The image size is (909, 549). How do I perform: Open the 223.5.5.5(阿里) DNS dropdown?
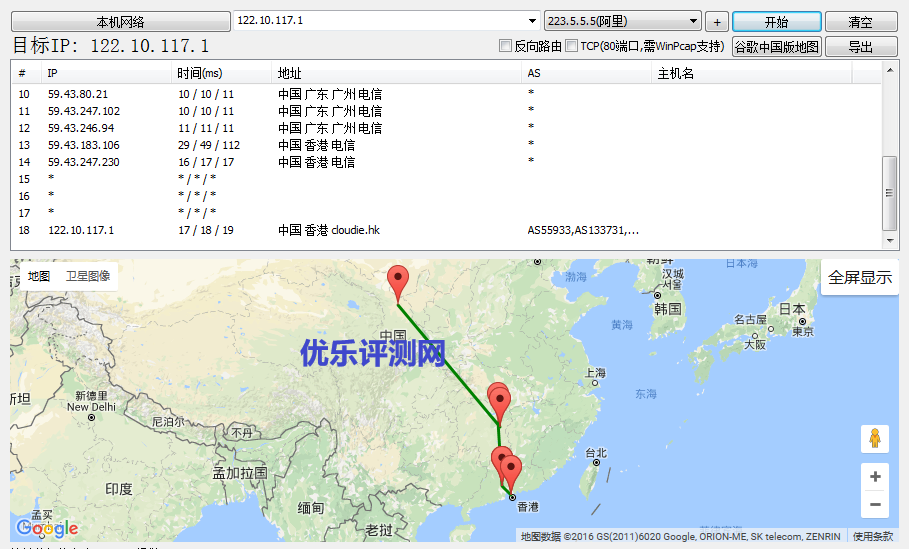point(693,21)
